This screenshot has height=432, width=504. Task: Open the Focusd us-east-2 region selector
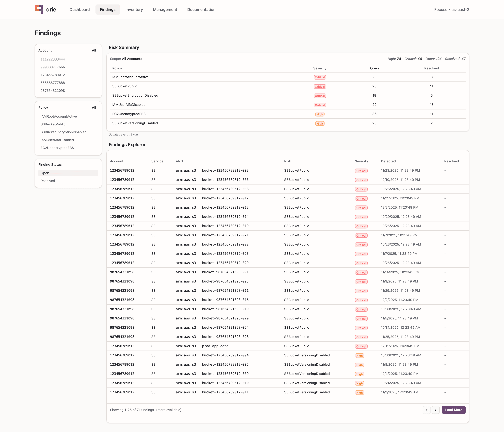click(452, 10)
